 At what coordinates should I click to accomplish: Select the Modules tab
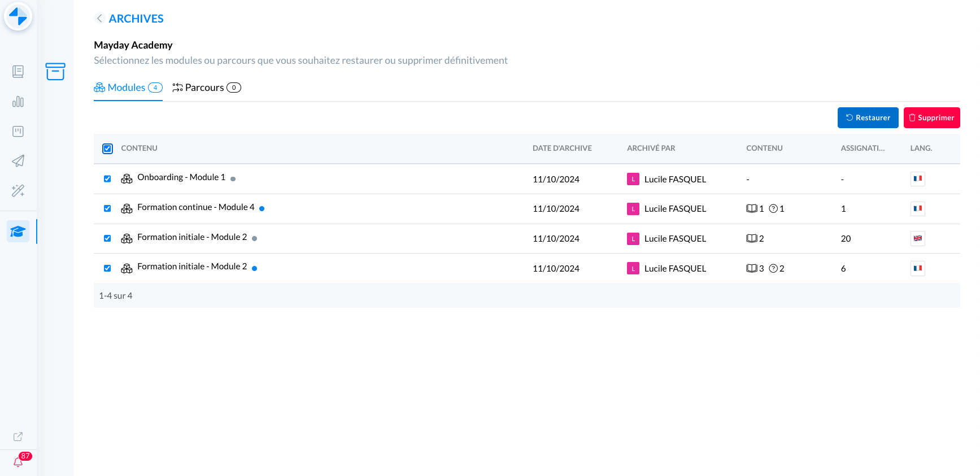point(128,88)
